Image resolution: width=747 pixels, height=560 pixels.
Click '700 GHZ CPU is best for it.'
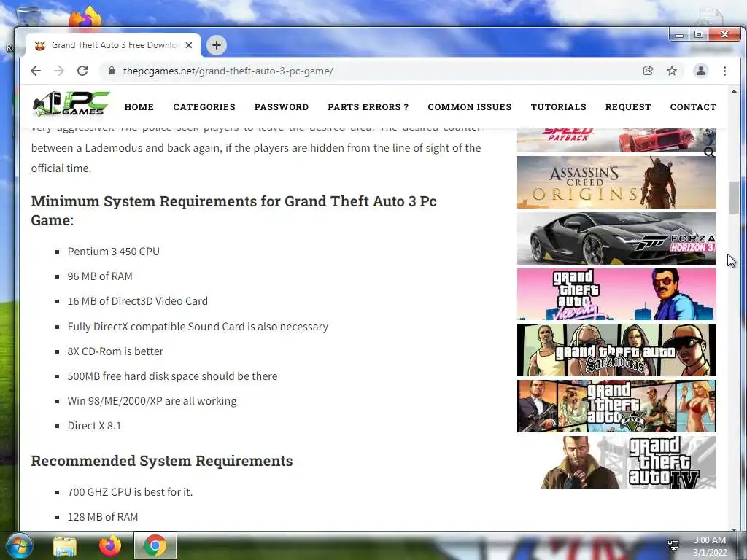pyautogui.click(x=130, y=492)
